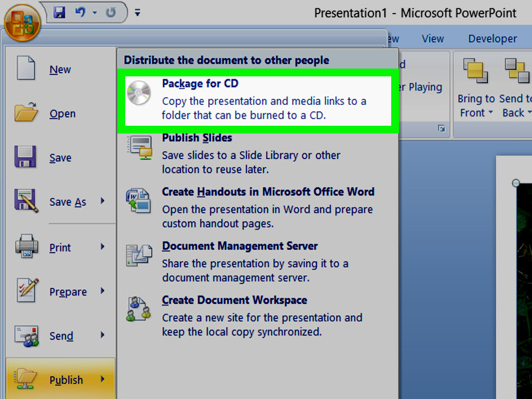Choose Create Handouts in Microsoft Office Word
This screenshot has height=399, width=532.
(258, 208)
